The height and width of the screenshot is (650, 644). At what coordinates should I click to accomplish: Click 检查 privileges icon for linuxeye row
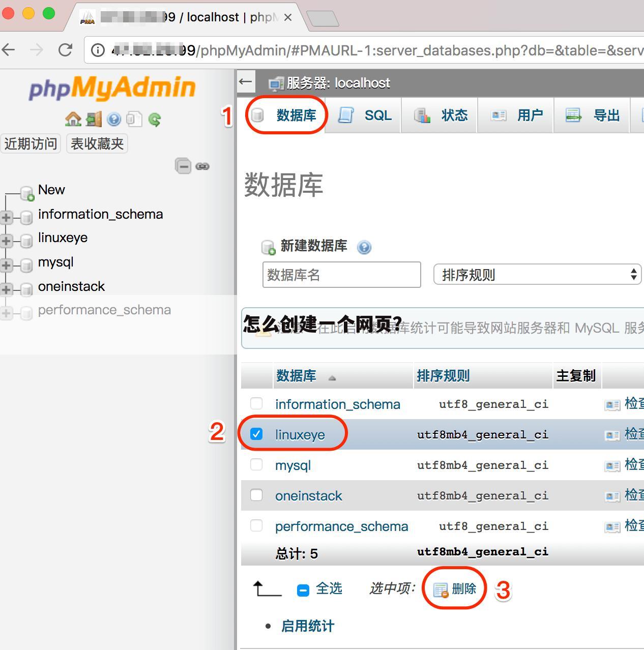point(612,435)
